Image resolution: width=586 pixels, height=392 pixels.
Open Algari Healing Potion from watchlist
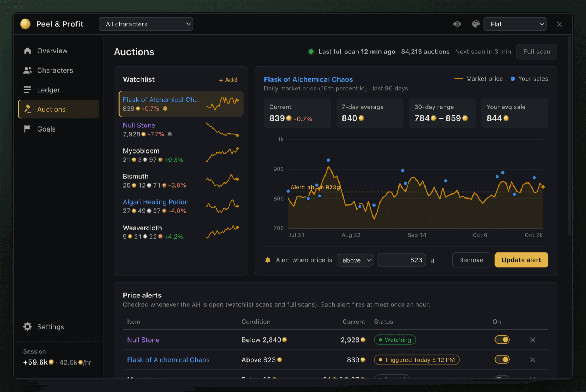[x=181, y=207]
